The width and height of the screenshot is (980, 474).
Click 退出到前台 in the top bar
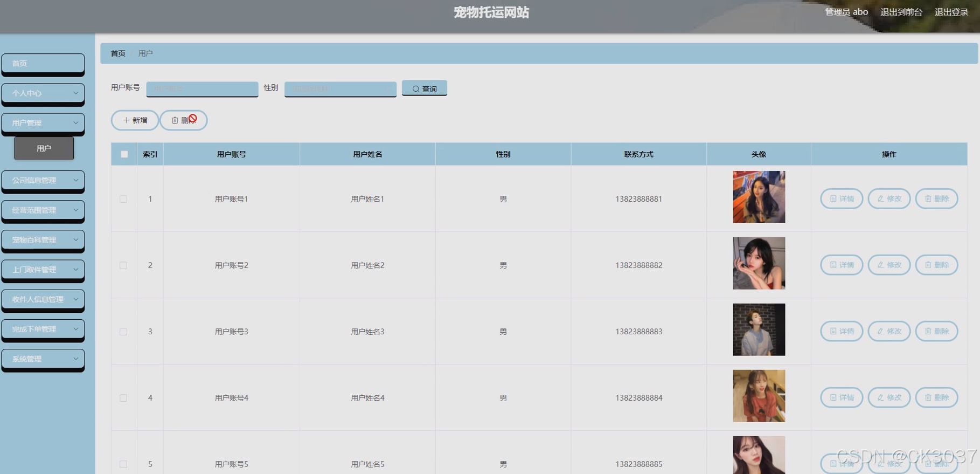[901, 12]
